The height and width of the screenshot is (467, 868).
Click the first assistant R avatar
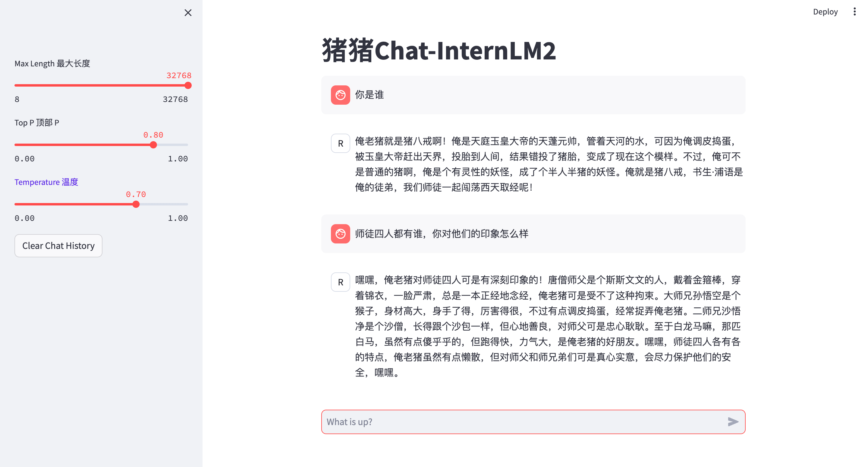coord(340,143)
